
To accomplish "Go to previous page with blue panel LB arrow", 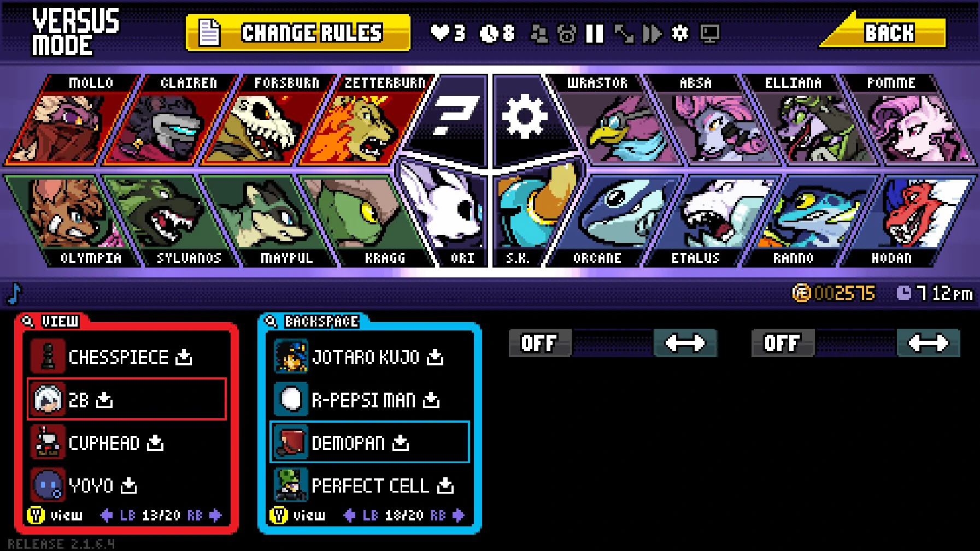I will 349,515.
